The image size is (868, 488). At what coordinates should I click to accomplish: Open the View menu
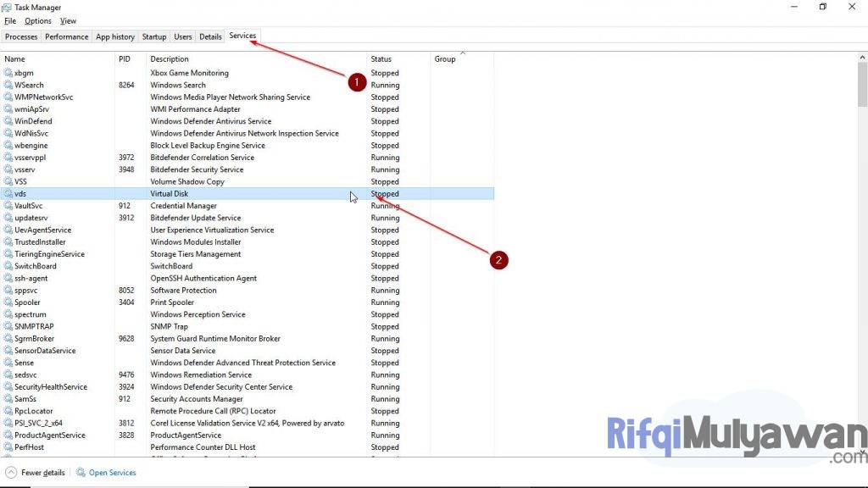[68, 20]
